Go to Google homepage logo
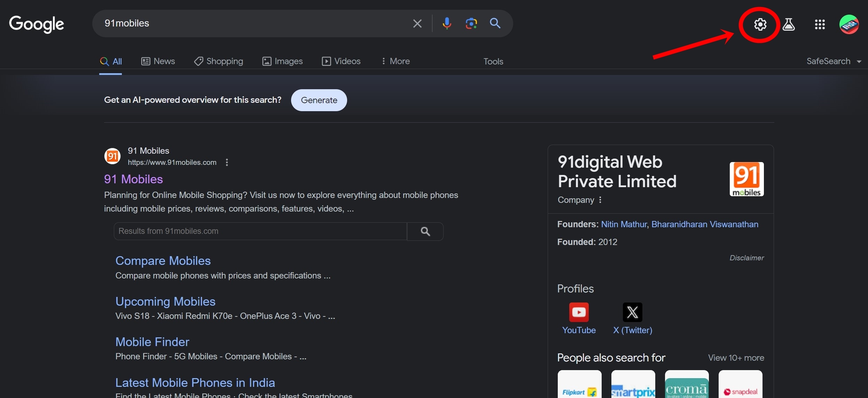This screenshot has height=398, width=868. point(37,24)
